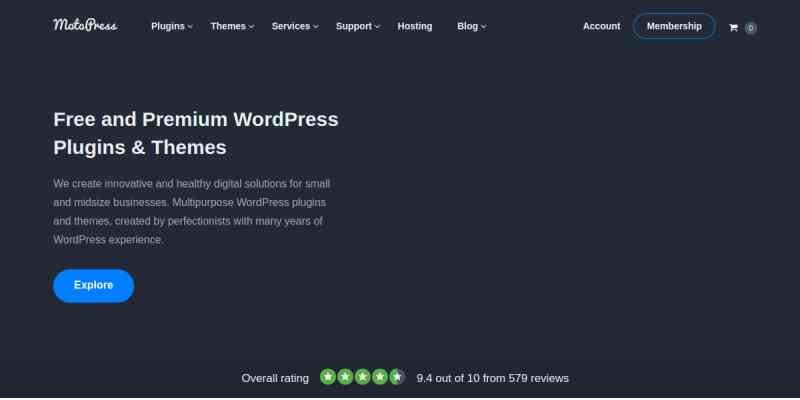Click the Overall rating label
This screenshot has height=400, width=800.
(x=275, y=378)
